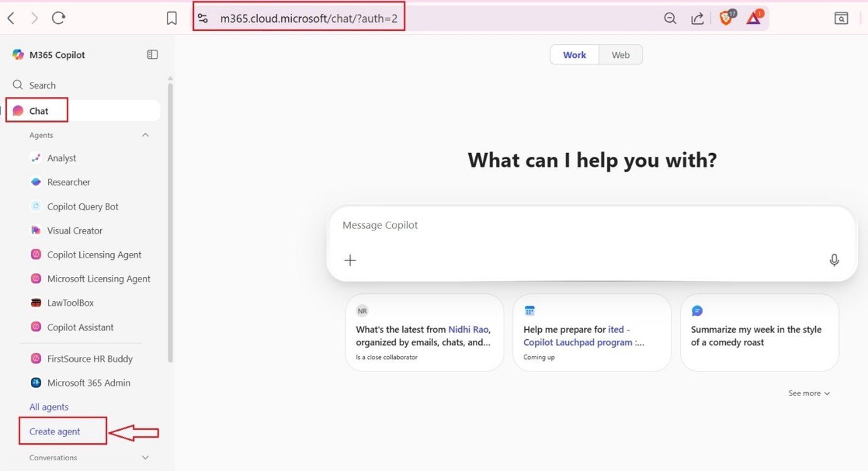Viewport: 868px width, 471px height.
Task: Open the All agents link
Action: point(49,407)
